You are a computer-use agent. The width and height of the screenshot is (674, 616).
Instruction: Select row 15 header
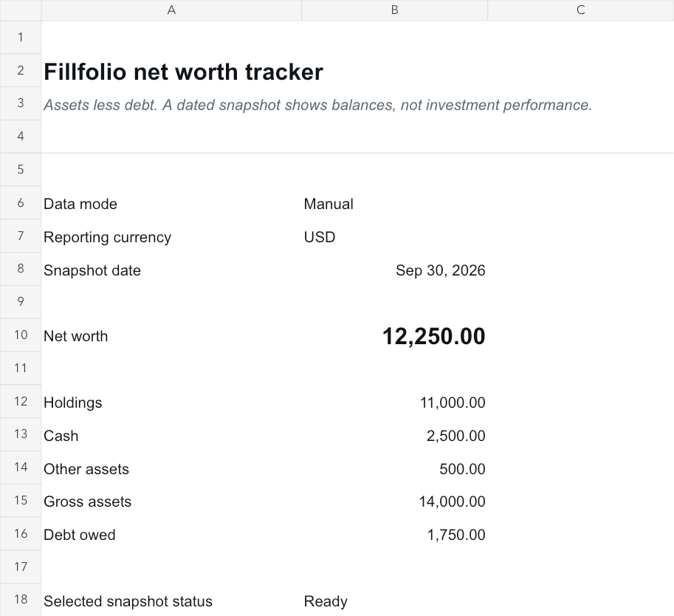pos(21,500)
